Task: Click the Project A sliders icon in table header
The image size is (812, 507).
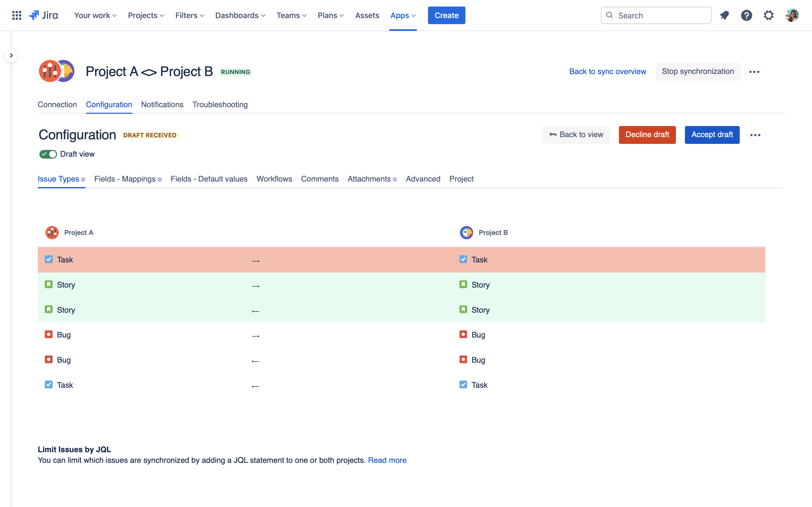Action: click(x=52, y=232)
